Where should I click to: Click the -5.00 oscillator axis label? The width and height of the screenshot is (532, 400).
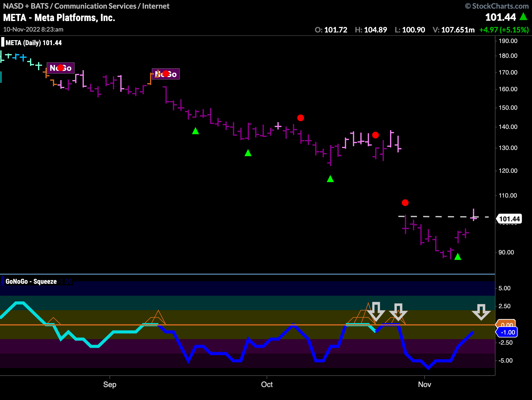pos(505,360)
